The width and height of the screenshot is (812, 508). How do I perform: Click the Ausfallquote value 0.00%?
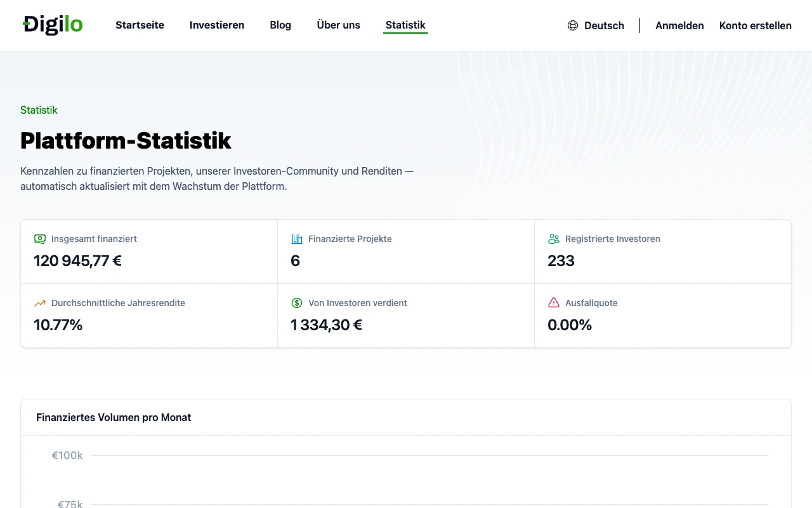click(x=570, y=324)
